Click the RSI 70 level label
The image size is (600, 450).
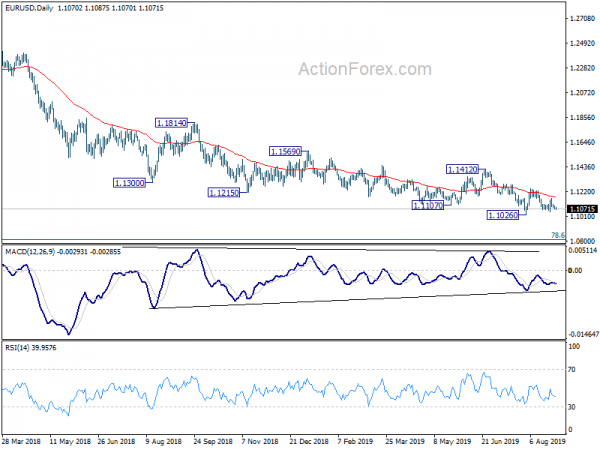(x=572, y=370)
